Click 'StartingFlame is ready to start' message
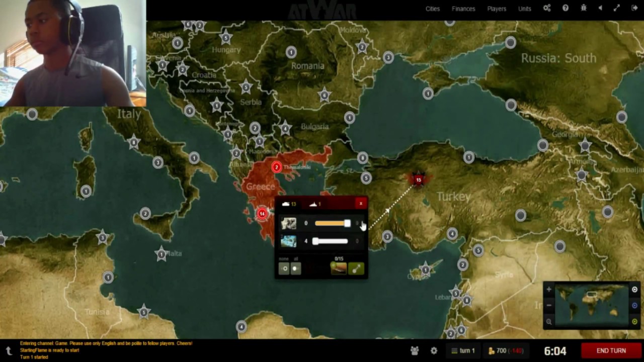 [49, 350]
